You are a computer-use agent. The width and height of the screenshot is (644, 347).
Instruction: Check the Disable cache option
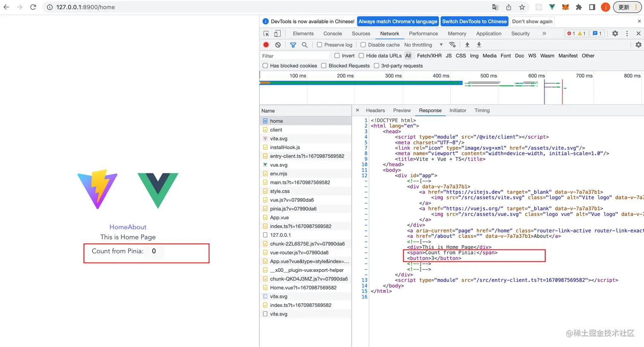coord(363,45)
